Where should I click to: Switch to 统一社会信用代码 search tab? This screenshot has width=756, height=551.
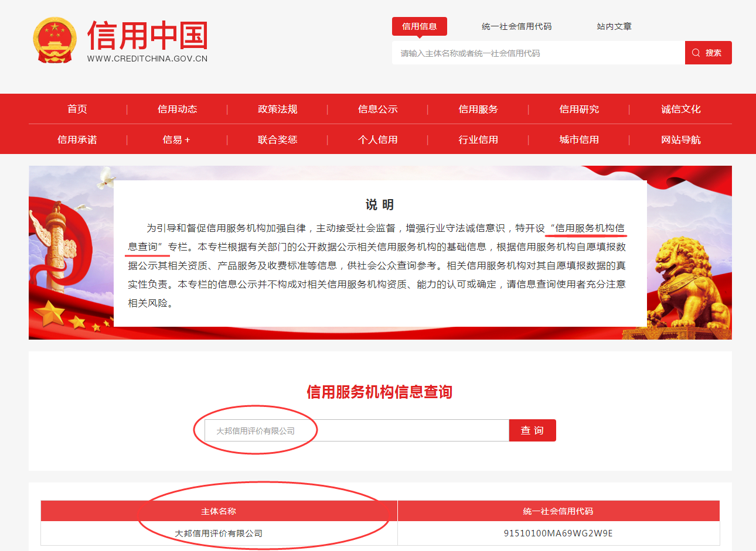point(517,26)
